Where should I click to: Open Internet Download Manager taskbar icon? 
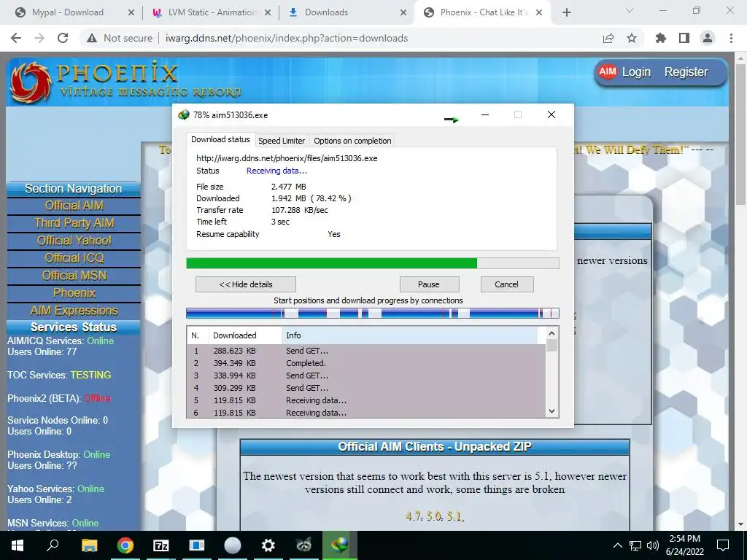[340, 545]
